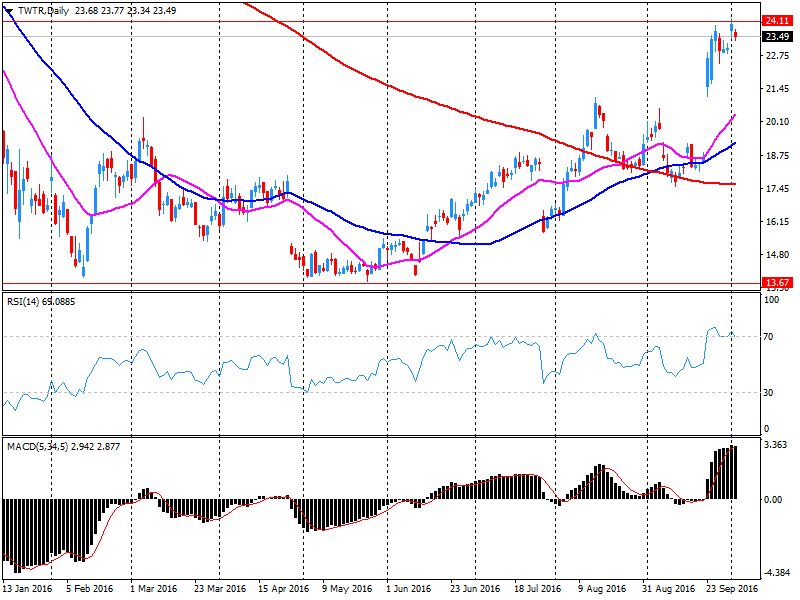Click the 22.75 price axis level
Image resolution: width=800 pixels, height=600 pixels.
point(776,56)
